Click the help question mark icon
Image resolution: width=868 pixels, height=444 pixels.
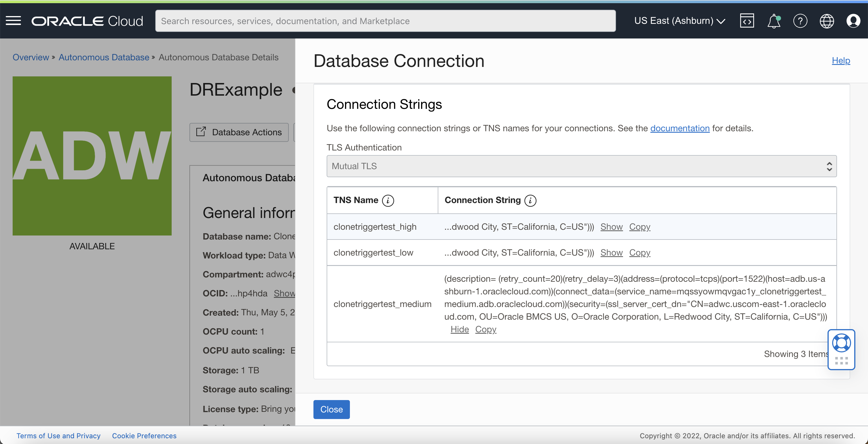(800, 21)
